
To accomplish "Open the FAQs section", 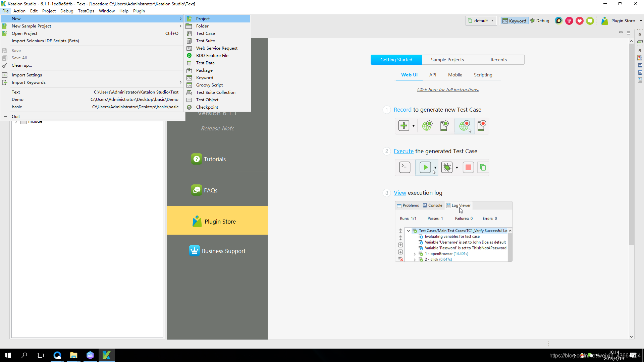I will [204, 190].
